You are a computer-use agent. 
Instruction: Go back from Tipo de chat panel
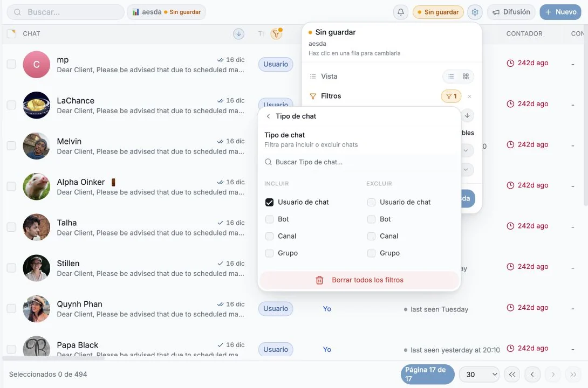(x=268, y=116)
